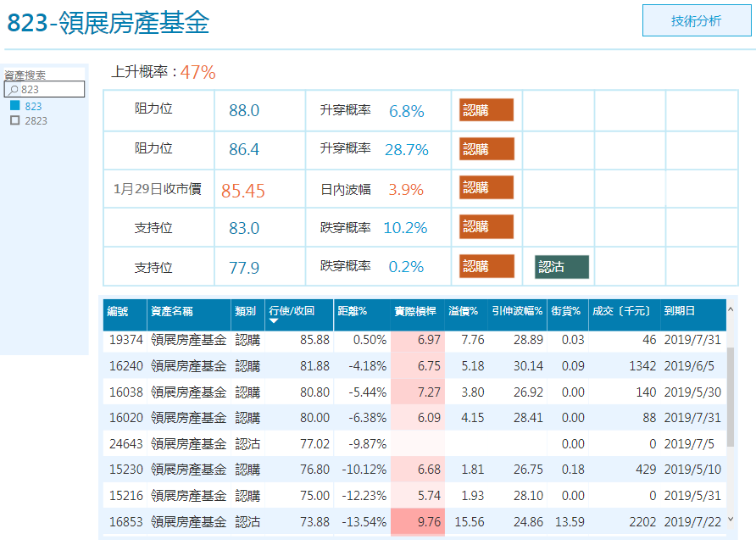
Task: Click breakout probability 6.8%
Action: (x=407, y=111)
